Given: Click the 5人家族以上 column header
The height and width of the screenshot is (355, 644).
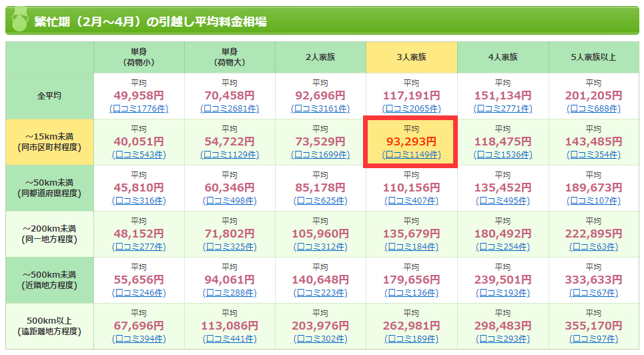Looking at the screenshot, I should 593,57.
